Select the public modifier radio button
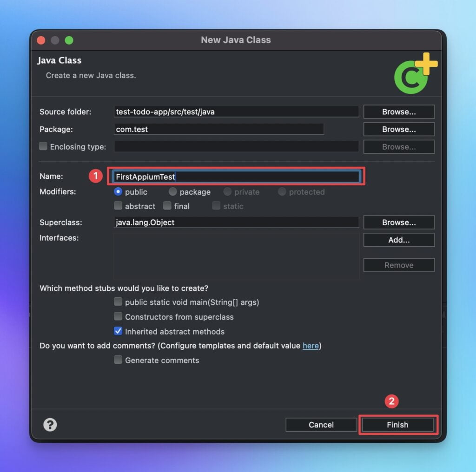This screenshot has height=472, width=476. (x=118, y=192)
